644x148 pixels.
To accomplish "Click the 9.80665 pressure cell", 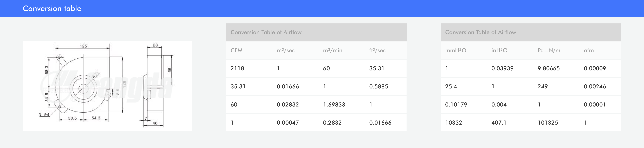I will (x=549, y=68).
